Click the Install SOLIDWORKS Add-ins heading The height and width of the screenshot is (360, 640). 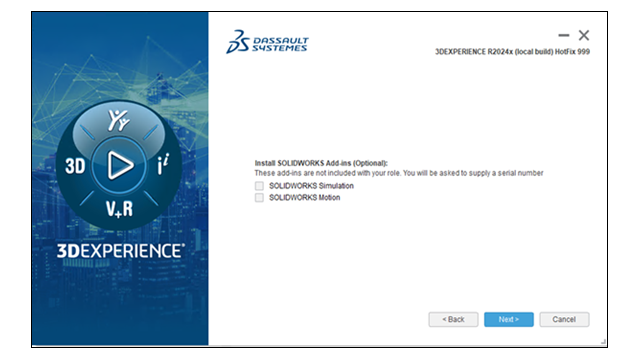[x=321, y=163]
